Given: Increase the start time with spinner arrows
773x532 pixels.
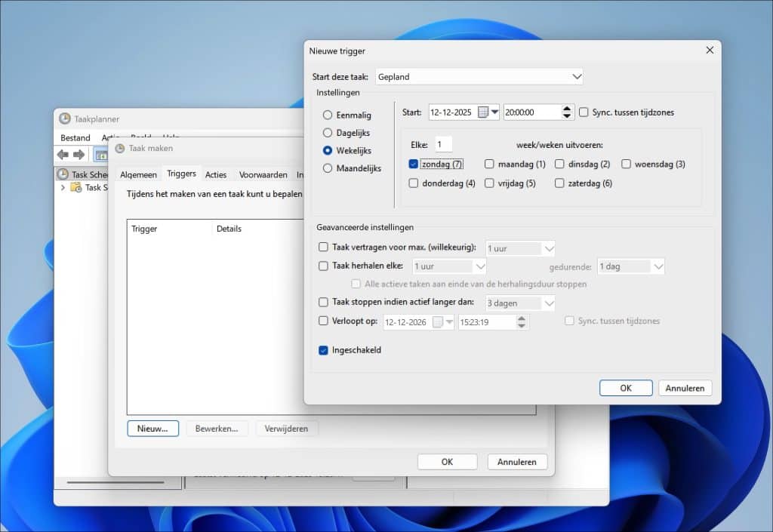Looking at the screenshot, I should point(568,109).
